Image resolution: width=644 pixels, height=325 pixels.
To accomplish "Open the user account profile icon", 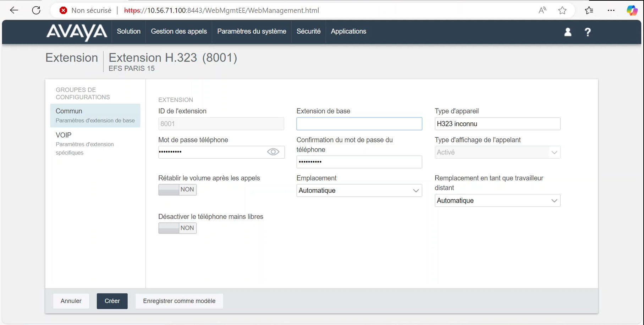I will click(568, 32).
